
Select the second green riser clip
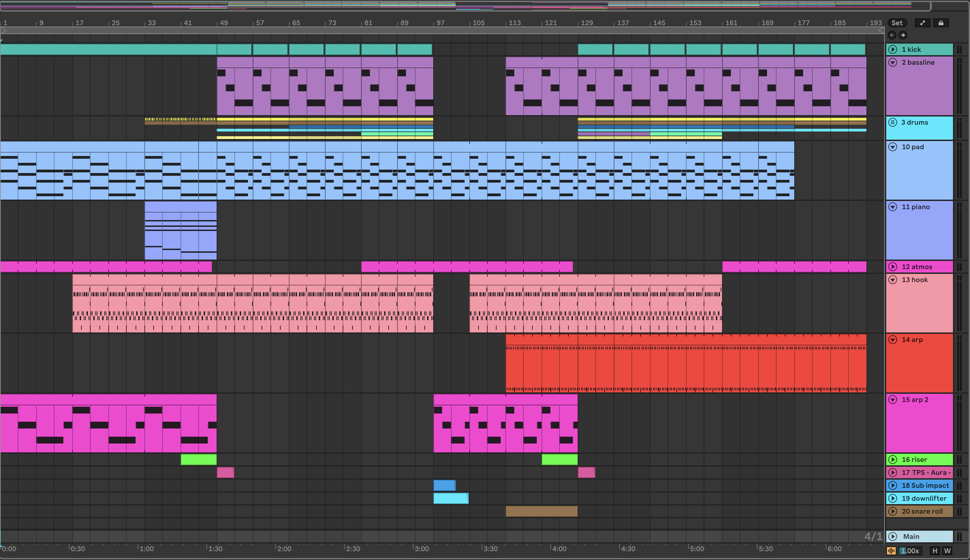(560, 460)
